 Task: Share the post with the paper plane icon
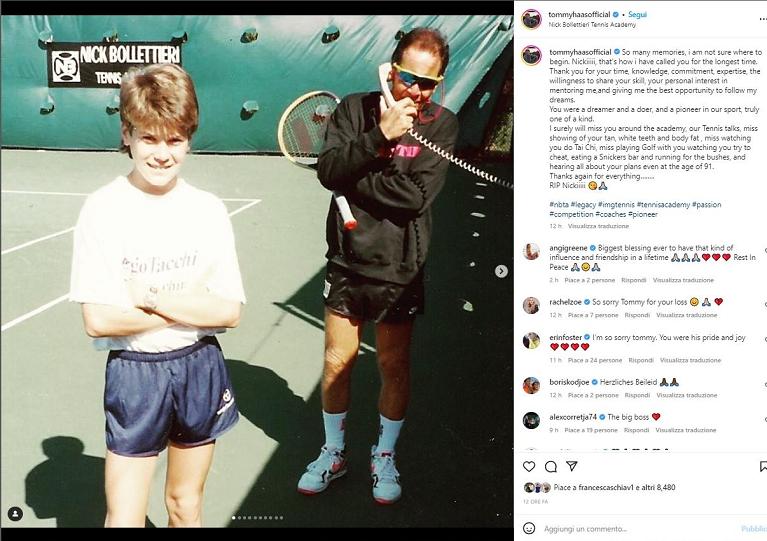pos(572,466)
